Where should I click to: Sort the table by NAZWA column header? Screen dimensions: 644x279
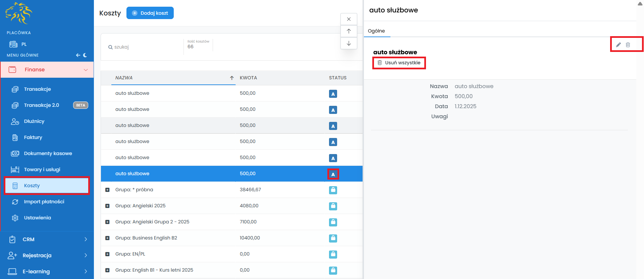tap(124, 78)
